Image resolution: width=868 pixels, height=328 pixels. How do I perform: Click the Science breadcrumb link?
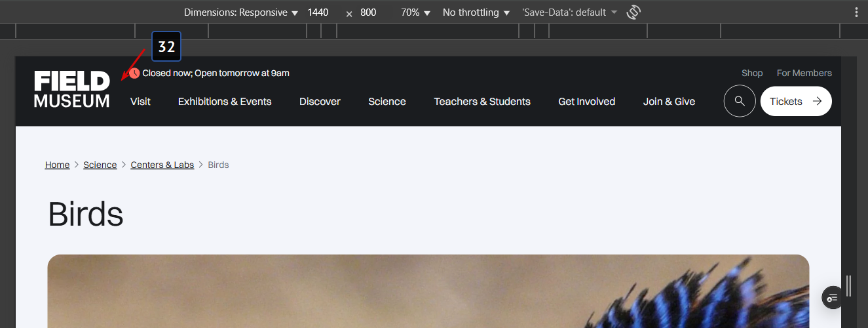tap(100, 165)
